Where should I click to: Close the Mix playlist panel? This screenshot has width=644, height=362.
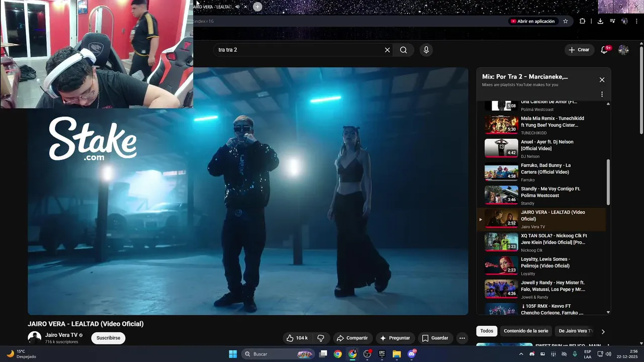[x=602, y=80]
